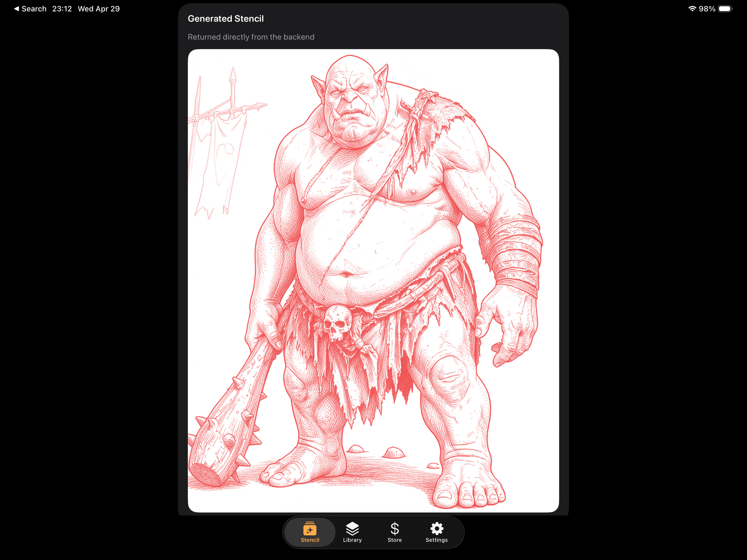Open the Stencil tab
This screenshot has width=747, height=560.
[x=310, y=532]
